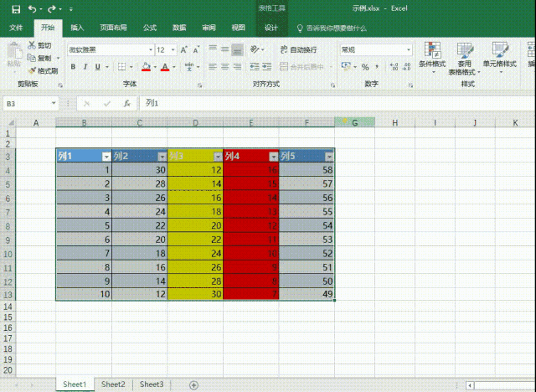Screen dimensions: 536x392
Task: Click the font color red A swatch
Action: (x=165, y=67)
